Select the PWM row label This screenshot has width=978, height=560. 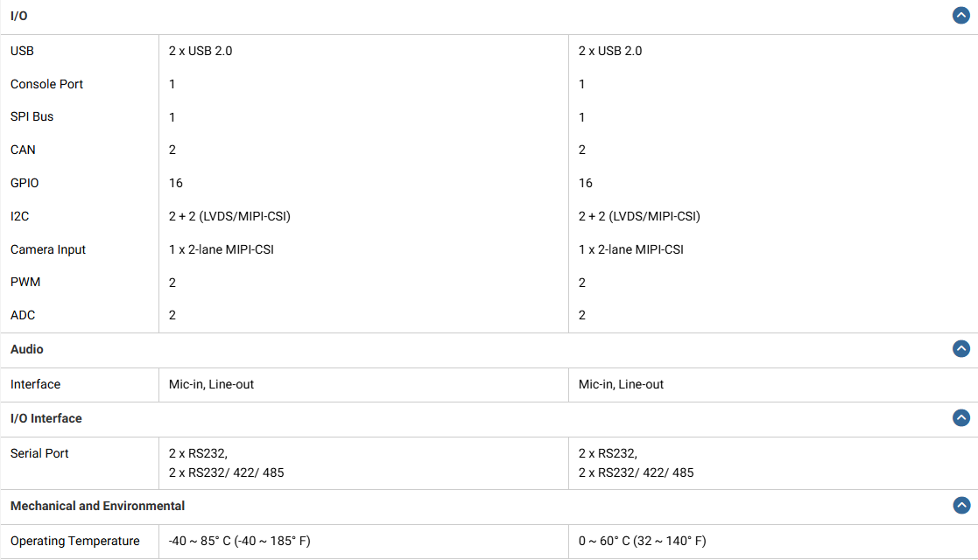tap(25, 282)
